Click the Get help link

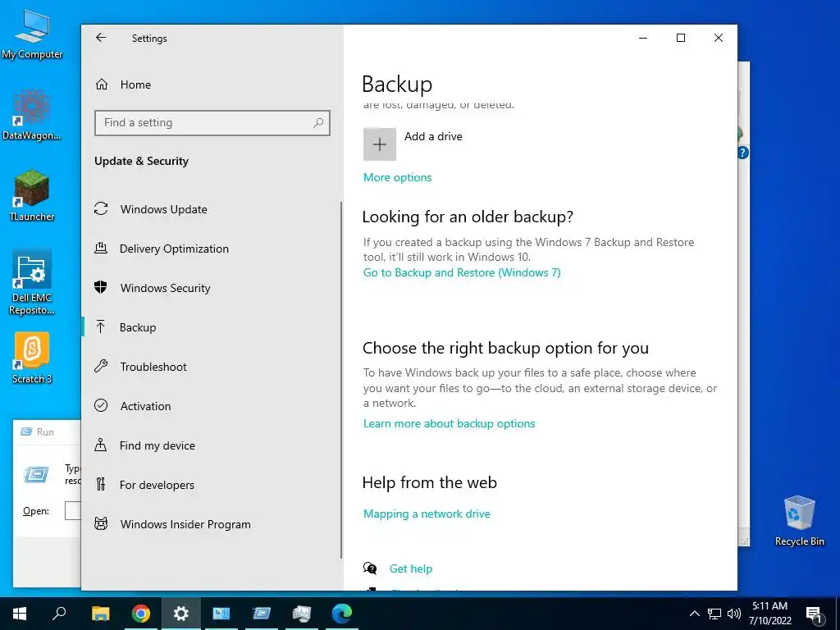click(x=411, y=568)
